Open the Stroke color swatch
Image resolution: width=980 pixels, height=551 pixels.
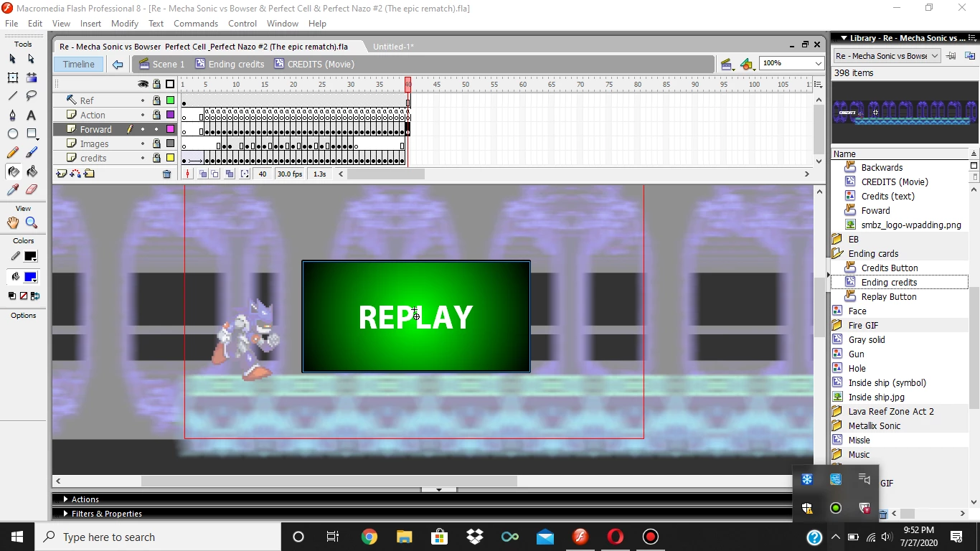[x=31, y=256]
